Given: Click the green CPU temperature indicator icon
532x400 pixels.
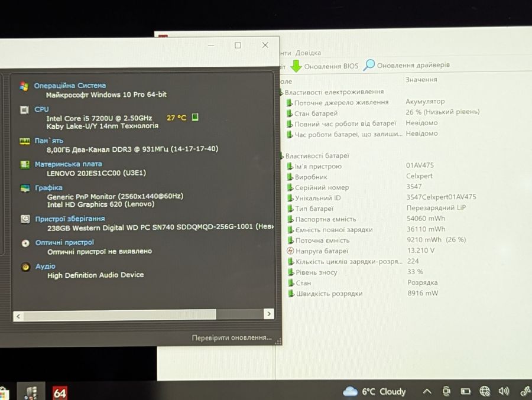Looking at the screenshot, I should click(x=195, y=117).
